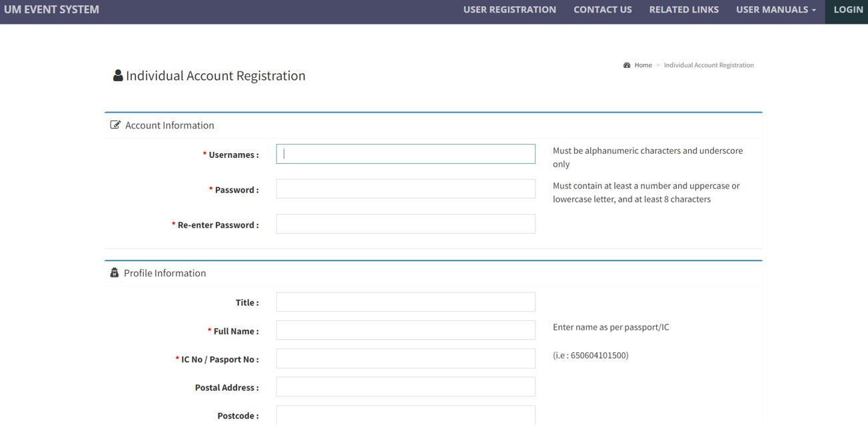
Task: Click the dashboard icon in the breadcrumb
Action: pyautogui.click(x=627, y=65)
